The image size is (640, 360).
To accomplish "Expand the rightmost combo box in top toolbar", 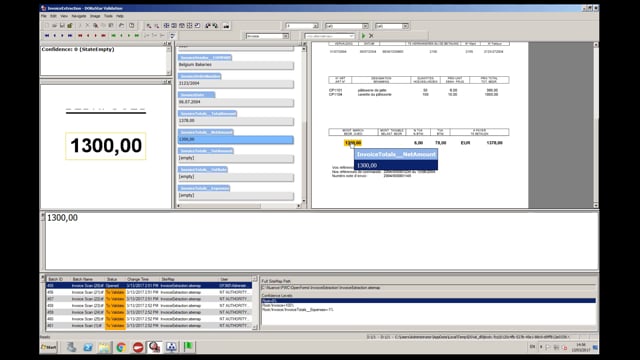I will 405,26.
